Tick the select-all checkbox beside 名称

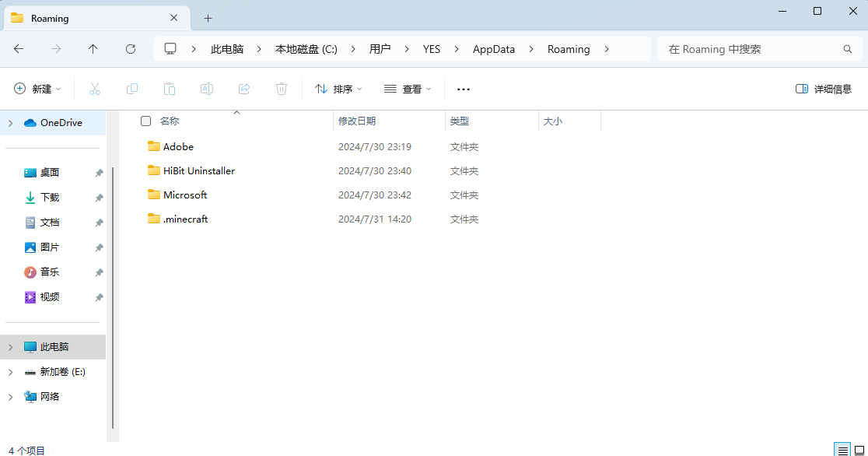pyautogui.click(x=145, y=121)
